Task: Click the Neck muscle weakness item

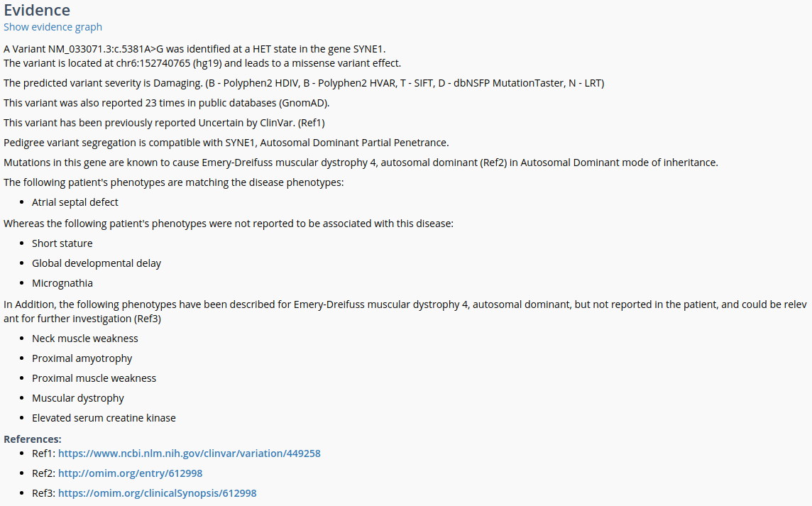Action: pyautogui.click(x=84, y=339)
